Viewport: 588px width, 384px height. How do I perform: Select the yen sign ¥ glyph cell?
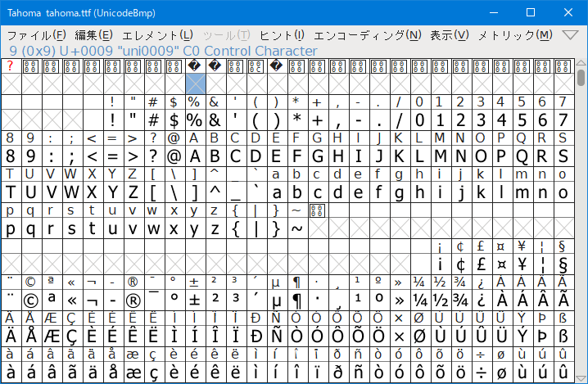pos(522,264)
